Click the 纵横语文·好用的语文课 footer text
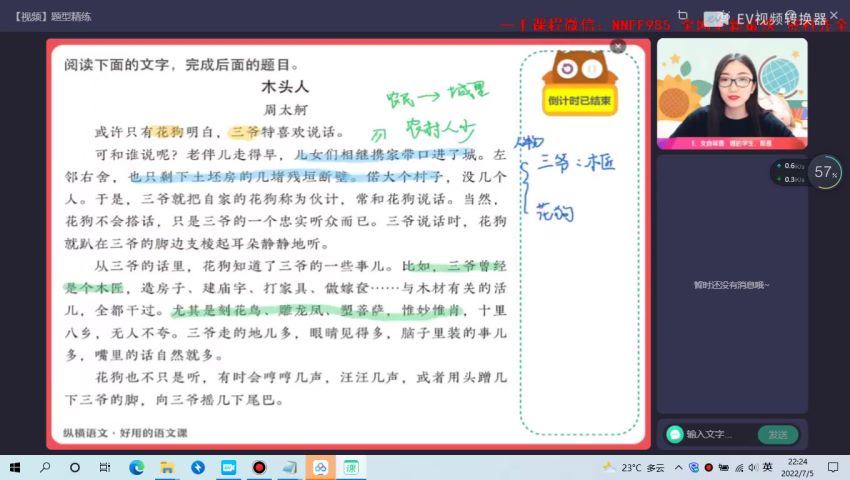 click(x=125, y=433)
